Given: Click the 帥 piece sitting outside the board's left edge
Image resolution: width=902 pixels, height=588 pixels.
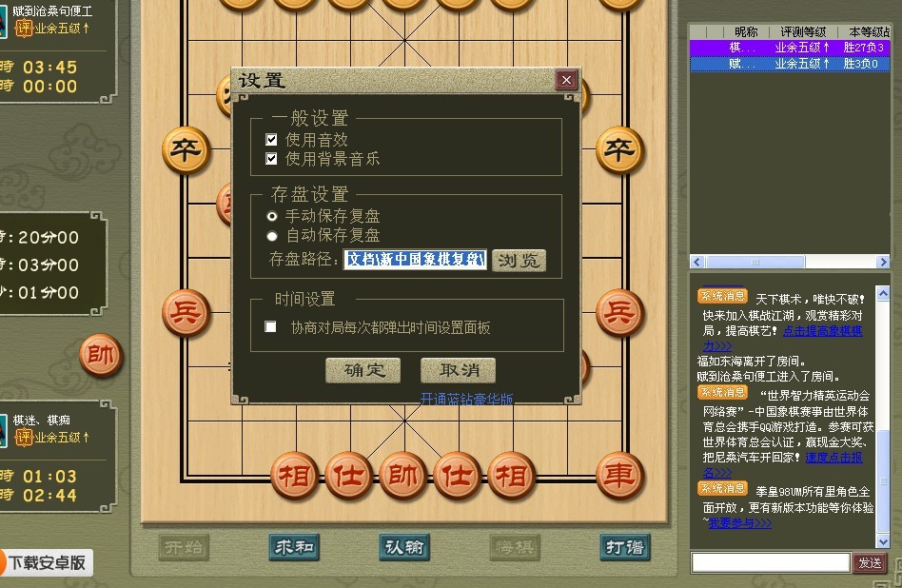Looking at the screenshot, I should pyautogui.click(x=101, y=355).
